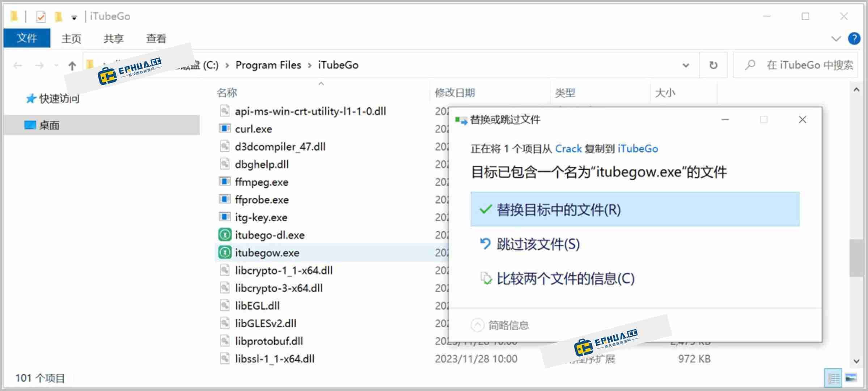Open the 文件 ribbon tab
The width and height of the screenshot is (868, 391).
point(27,38)
